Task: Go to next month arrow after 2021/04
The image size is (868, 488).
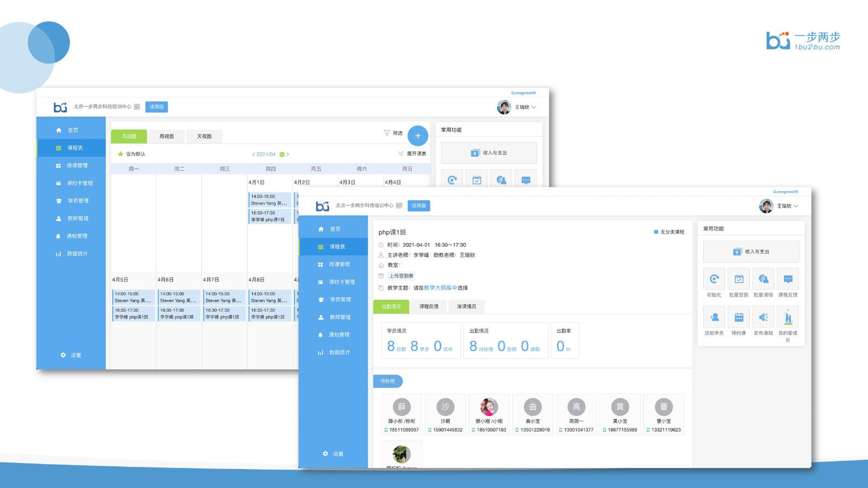Action: (288, 155)
